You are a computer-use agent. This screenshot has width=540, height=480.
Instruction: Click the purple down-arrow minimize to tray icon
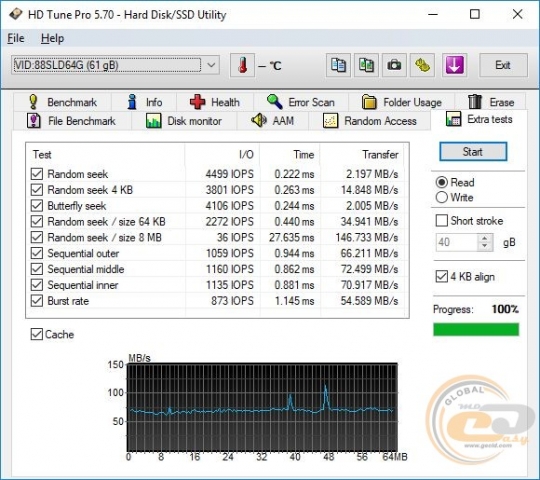click(x=455, y=65)
